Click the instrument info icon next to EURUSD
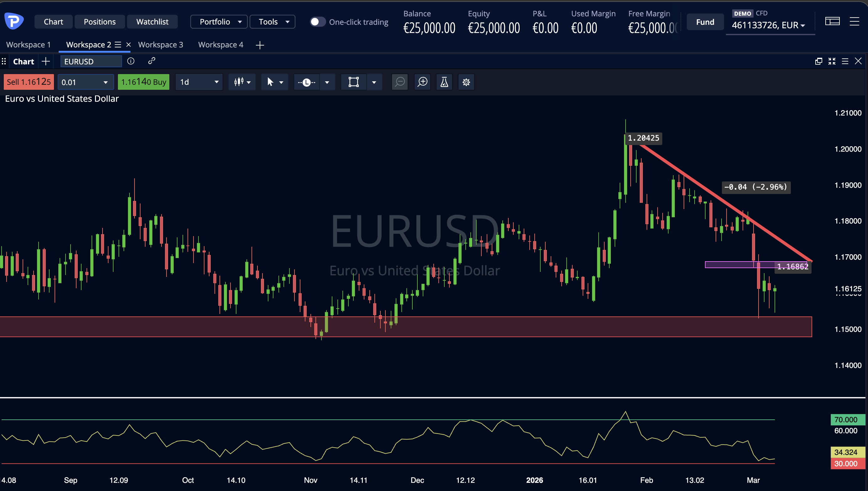868x491 pixels. [131, 62]
